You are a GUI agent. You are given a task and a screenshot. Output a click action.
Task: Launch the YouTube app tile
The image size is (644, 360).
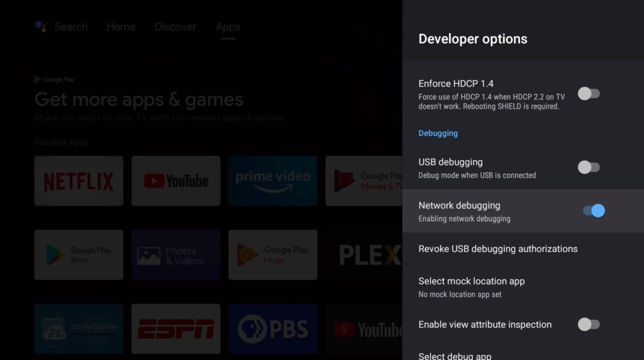(176, 180)
